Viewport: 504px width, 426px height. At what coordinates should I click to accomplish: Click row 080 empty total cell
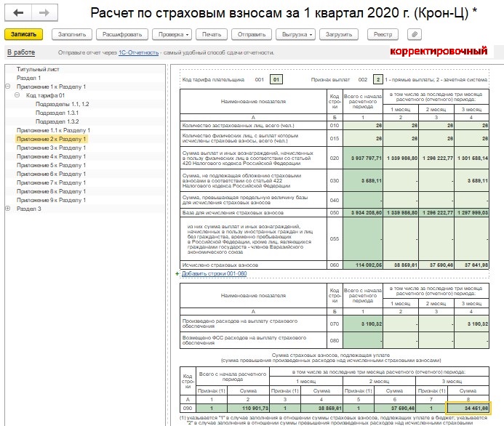coord(363,340)
